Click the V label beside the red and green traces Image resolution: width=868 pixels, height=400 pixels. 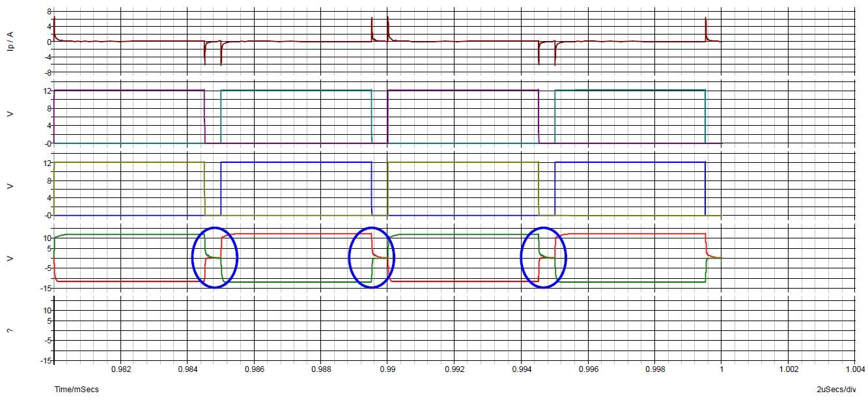click(10, 259)
